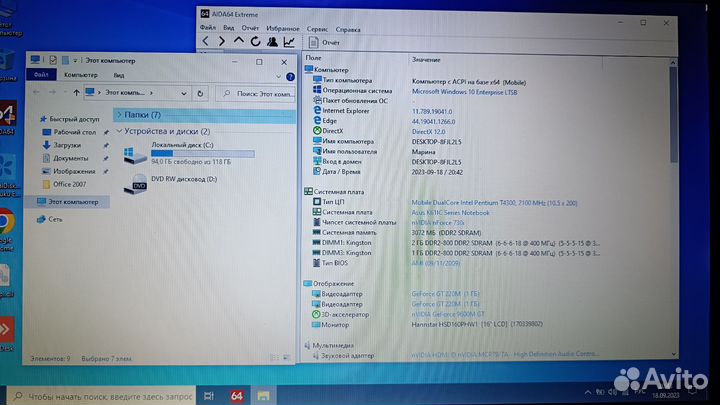The height and width of the screenshot is (405, 720).
Task: Go up one folder in Explorer
Action: [x=76, y=93]
